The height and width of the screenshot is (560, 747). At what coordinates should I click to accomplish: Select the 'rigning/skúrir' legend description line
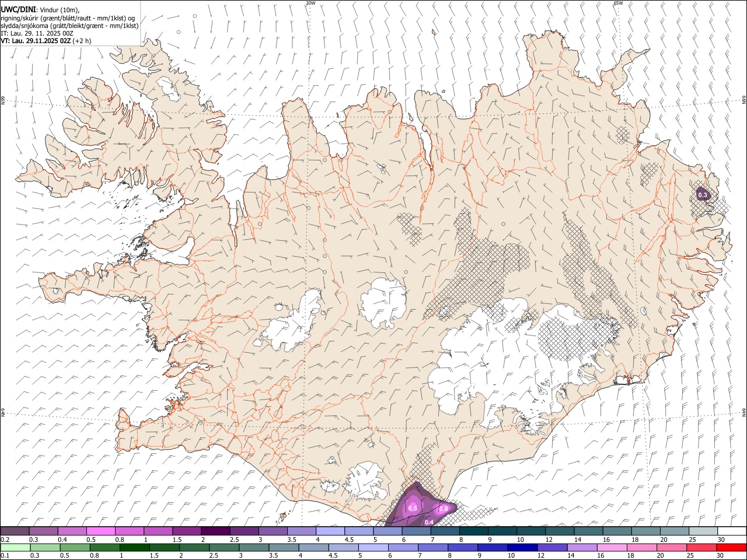(x=68, y=18)
